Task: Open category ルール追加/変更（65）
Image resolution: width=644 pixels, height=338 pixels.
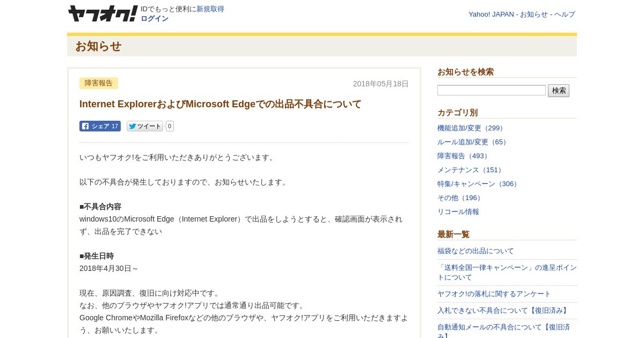Action: click(x=473, y=142)
